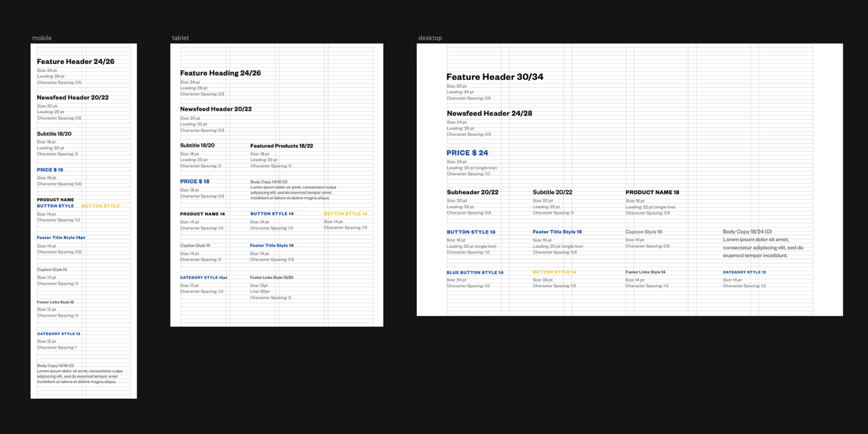Click the tablet Feature Heading 24/26 title
This screenshot has width=868, height=434.
pyautogui.click(x=220, y=73)
